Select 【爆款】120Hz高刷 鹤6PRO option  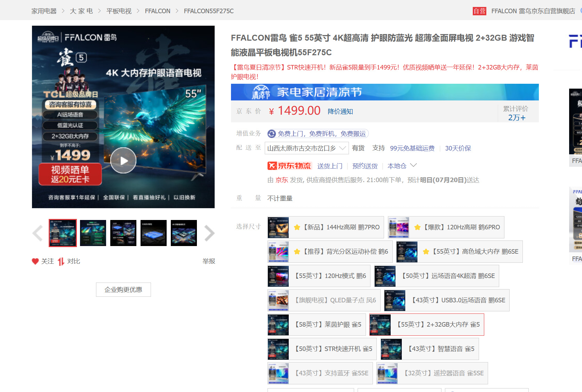(x=446, y=227)
